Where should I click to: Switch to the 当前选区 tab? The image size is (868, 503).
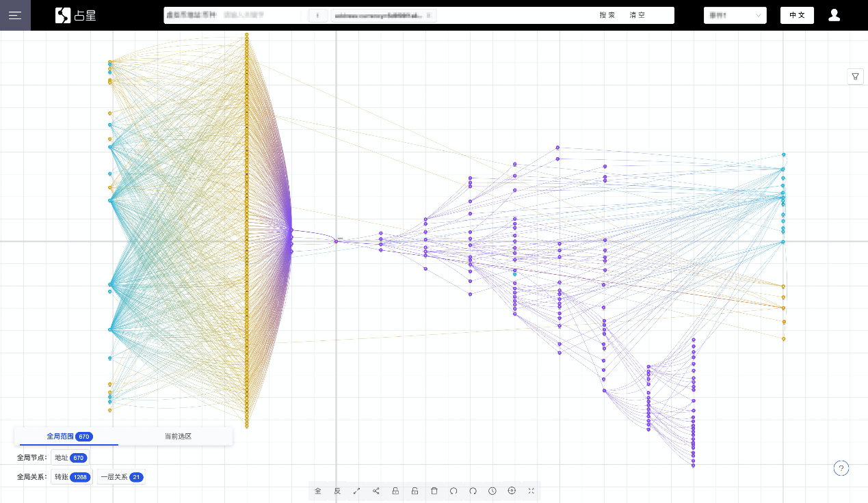[x=178, y=436]
